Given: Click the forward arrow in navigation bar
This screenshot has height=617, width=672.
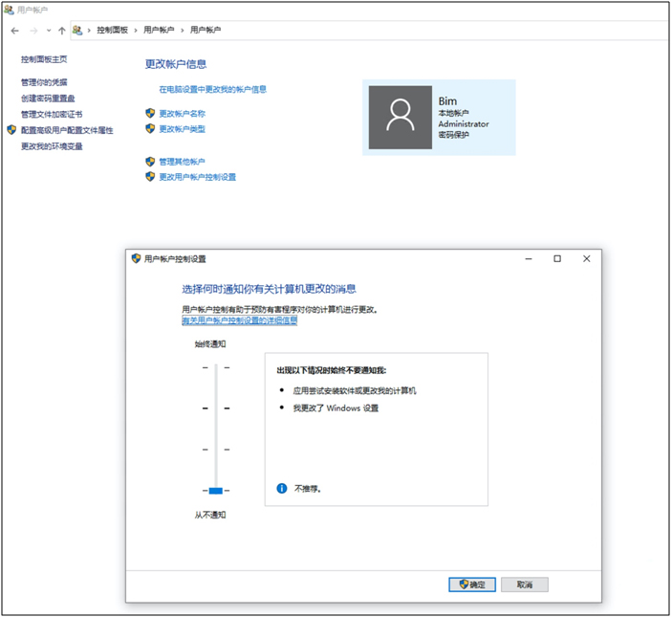Looking at the screenshot, I should pos(33,31).
